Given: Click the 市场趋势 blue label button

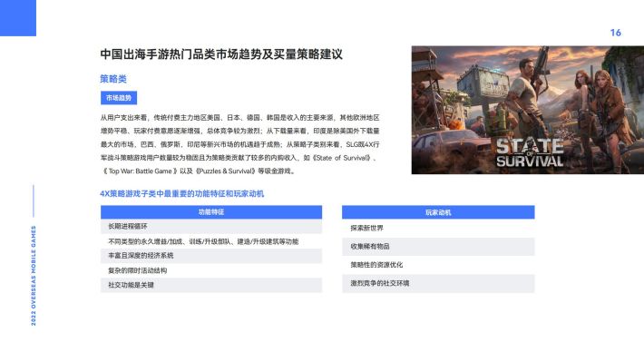Looking at the screenshot, I should tap(119, 98).
